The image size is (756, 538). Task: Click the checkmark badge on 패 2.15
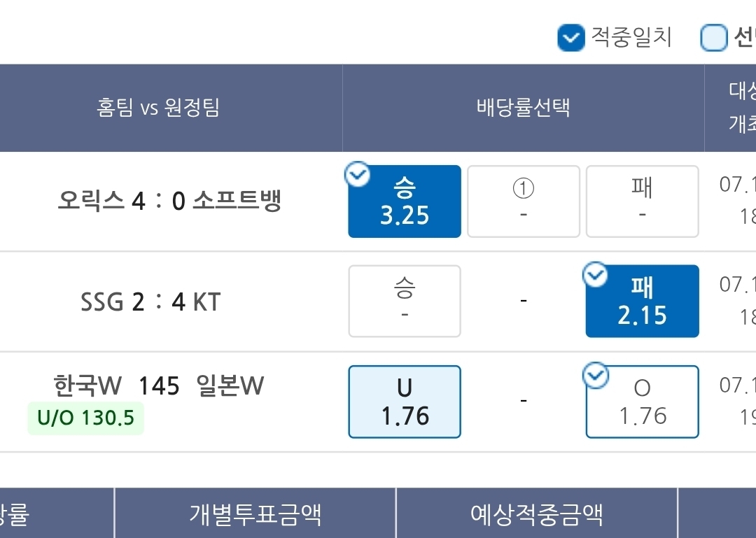tap(596, 274)
